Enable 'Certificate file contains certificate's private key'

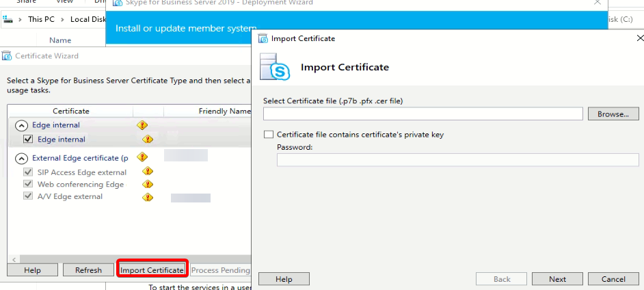pos(269,135)
